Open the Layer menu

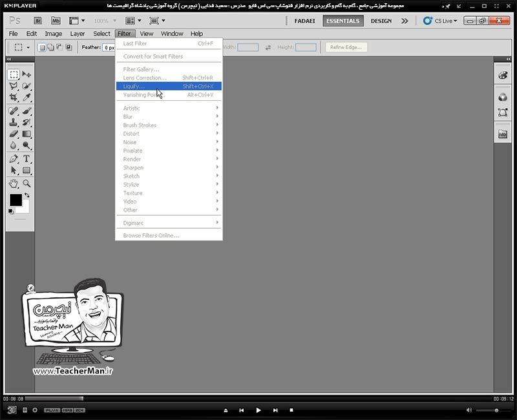coord(78,34)
